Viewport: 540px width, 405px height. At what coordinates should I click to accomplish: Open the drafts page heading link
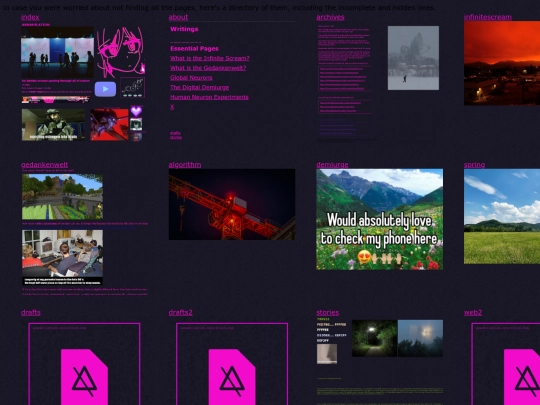31,312
